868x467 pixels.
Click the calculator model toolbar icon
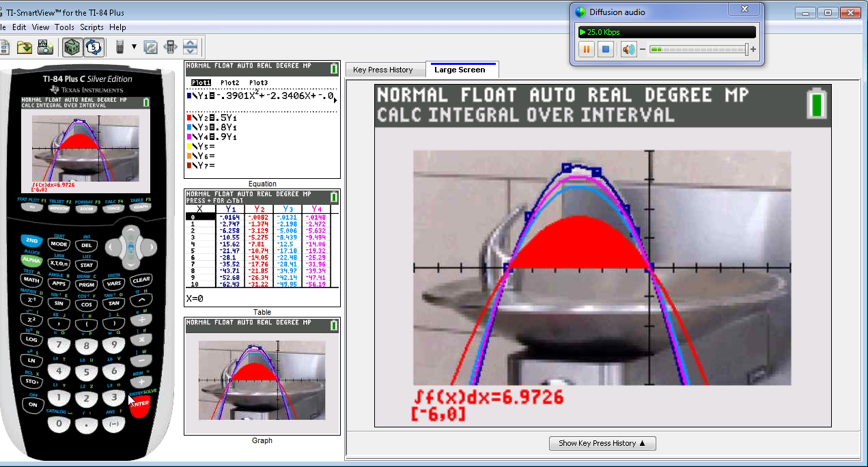(x=120, y=47)
